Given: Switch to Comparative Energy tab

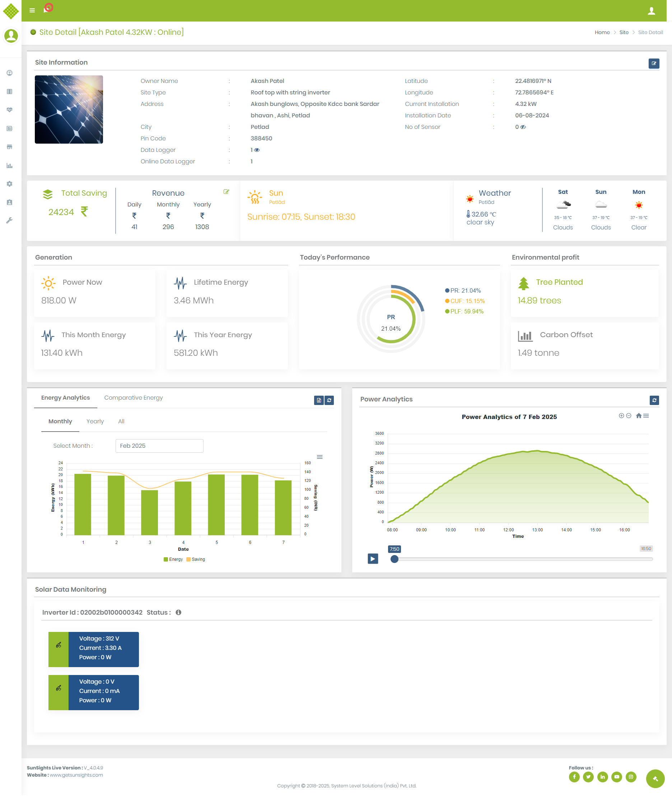Looking at the screenshot, I should (x=133, y=398).
